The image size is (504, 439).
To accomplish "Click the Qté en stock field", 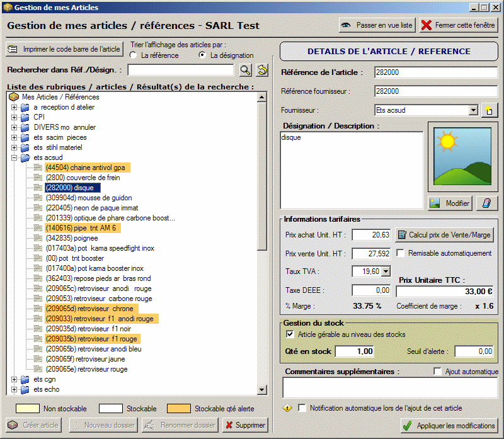I will coord(355,351).
